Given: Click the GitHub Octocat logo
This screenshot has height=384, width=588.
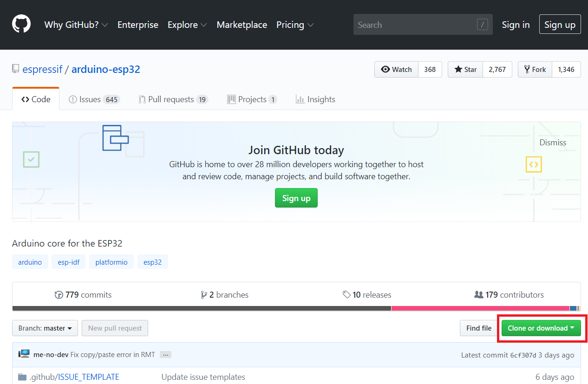Looking at the screenshot, I should (x=21, y=24).
